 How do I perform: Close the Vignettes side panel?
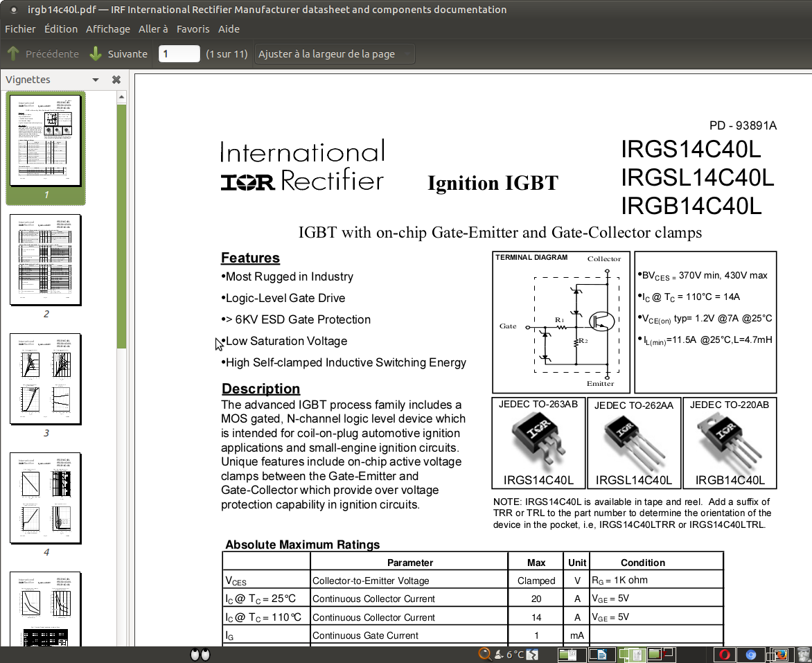(x=116, y=80)
